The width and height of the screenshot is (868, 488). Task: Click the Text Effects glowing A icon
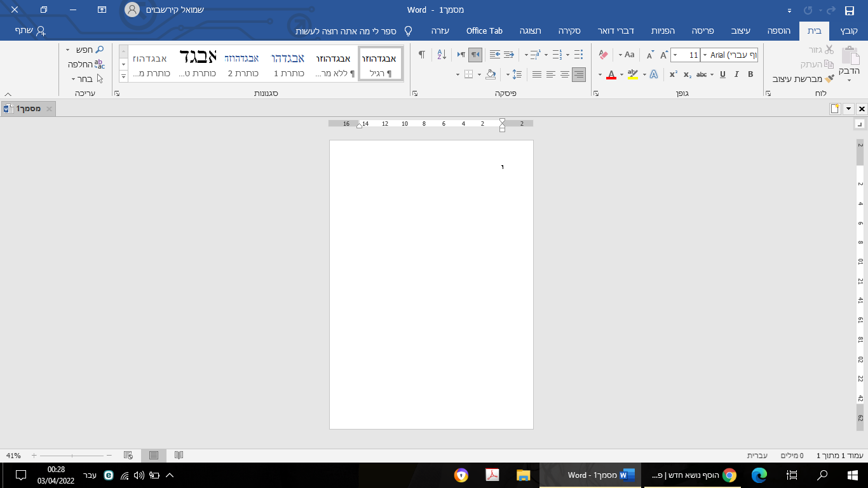[654, 74]
